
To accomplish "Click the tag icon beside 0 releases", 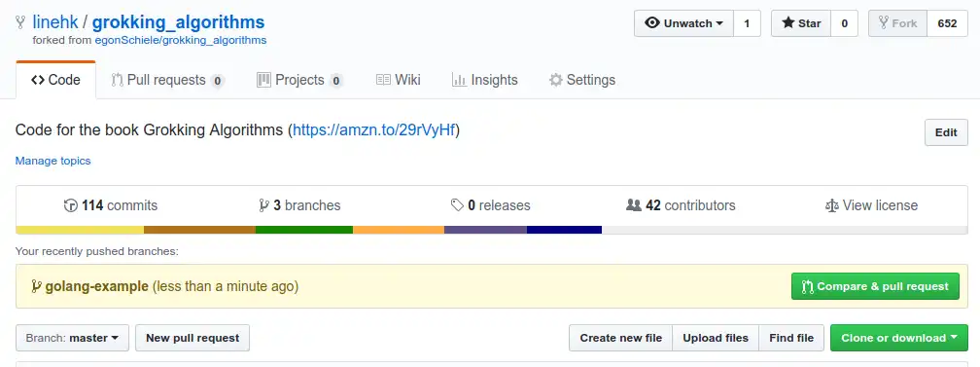I will coord(458,205).
